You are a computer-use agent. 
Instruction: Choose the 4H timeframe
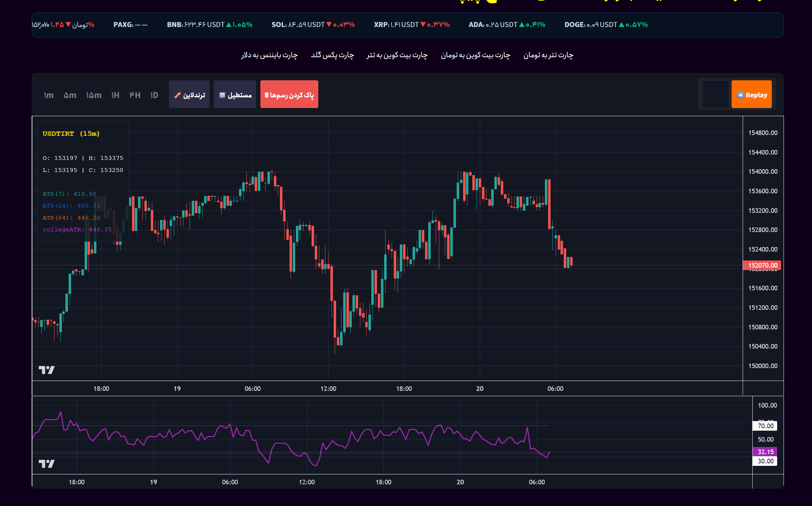(135, 95)
